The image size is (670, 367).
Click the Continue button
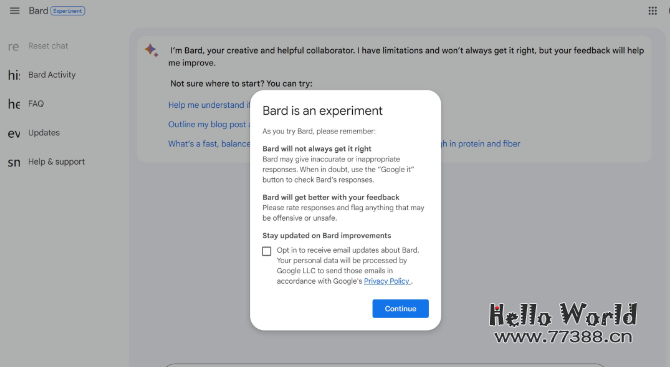coord(400,308)
